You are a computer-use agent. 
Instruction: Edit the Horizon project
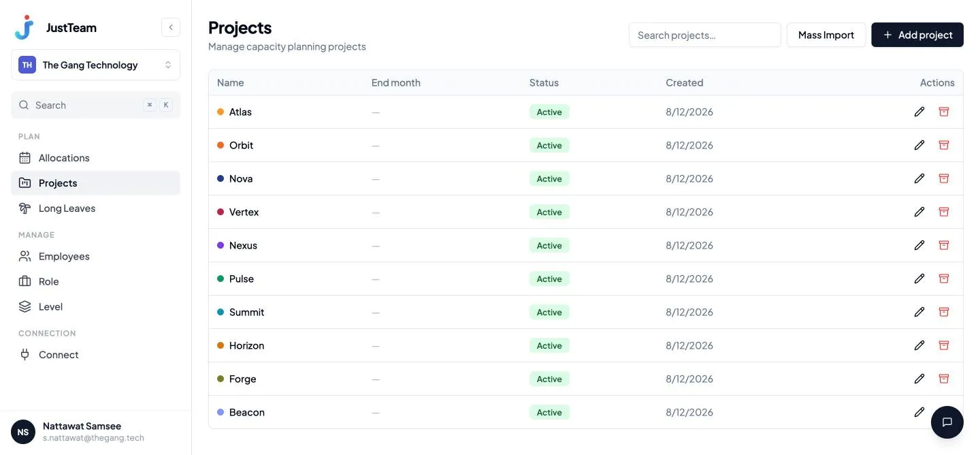[x=919, y=345]
